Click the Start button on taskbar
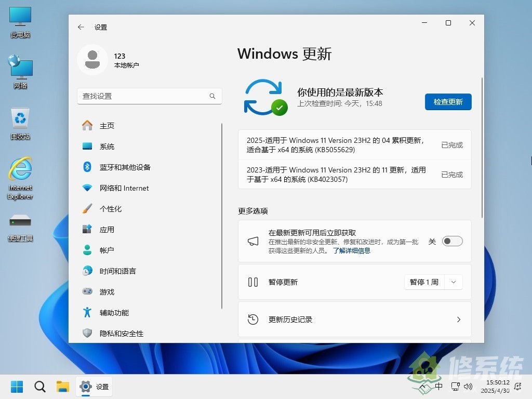532x399 pixels. 17,387
